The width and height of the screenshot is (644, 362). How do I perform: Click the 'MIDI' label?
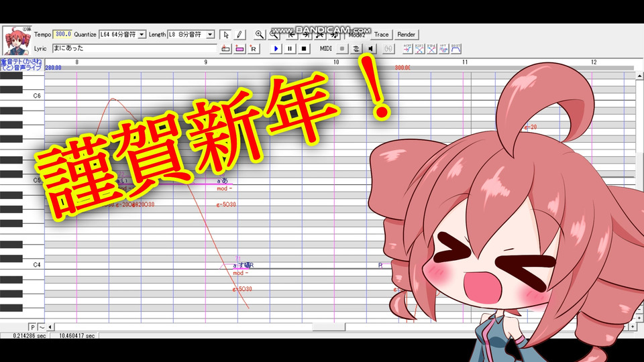click(x=326, y=49)
